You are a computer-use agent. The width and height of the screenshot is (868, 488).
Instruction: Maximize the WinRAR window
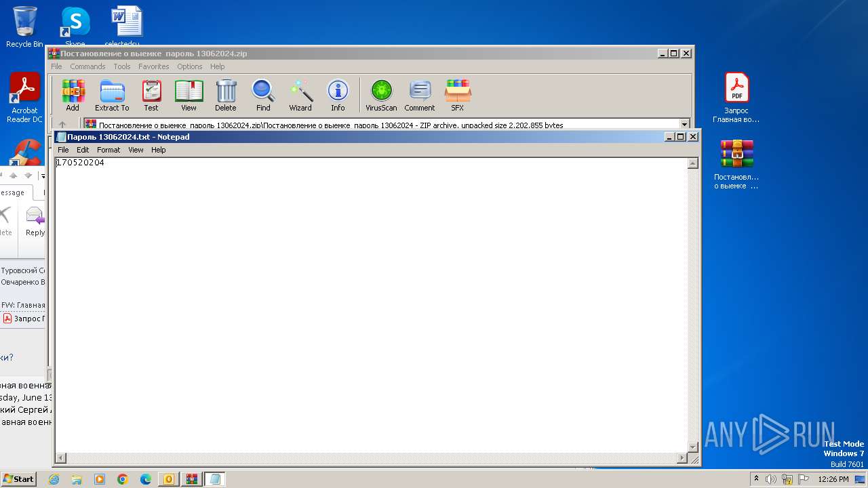(x=674, y=53)
